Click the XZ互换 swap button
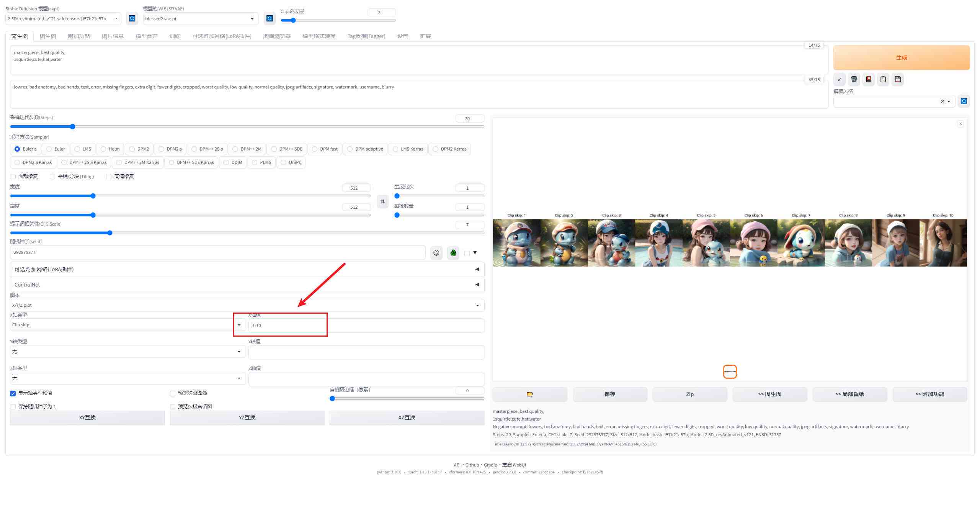This screenshot has height=509, width=980. pos(407,418)
